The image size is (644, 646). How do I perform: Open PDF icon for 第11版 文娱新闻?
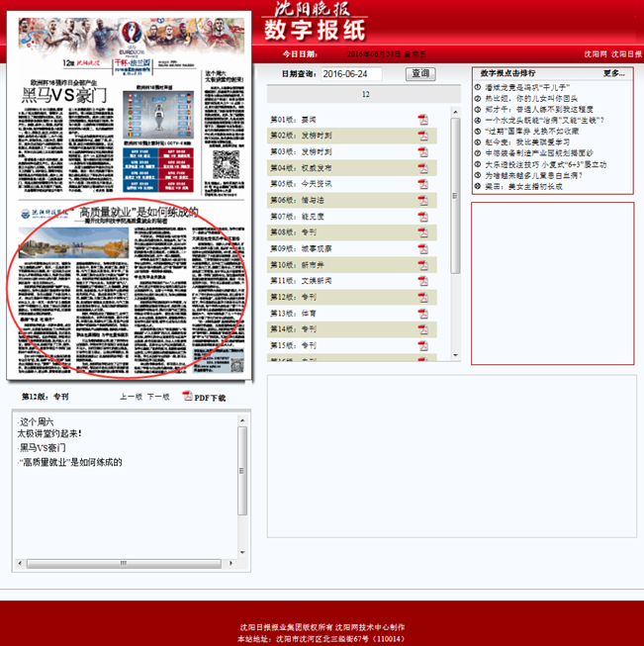click(x=422, y=281)
